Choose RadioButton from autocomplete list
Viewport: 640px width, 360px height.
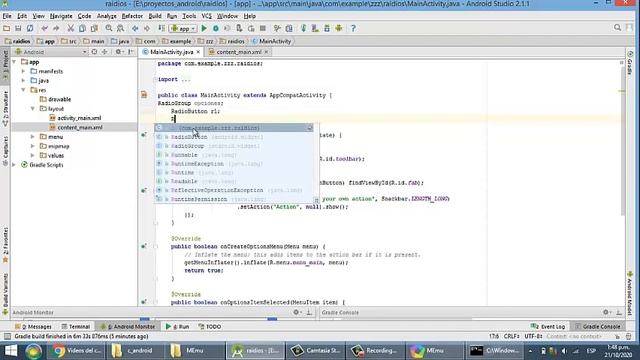[x=234, y=137]
